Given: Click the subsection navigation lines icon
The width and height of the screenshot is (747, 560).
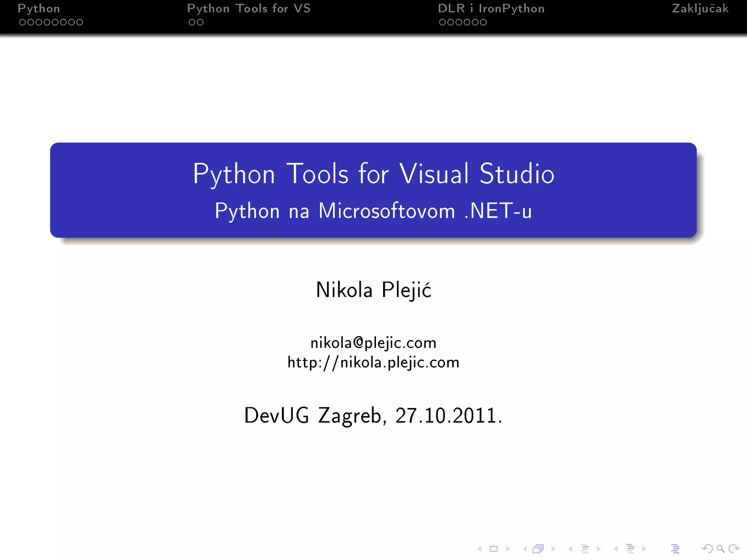Looking at the screenshot, I should tap(585, 549).
